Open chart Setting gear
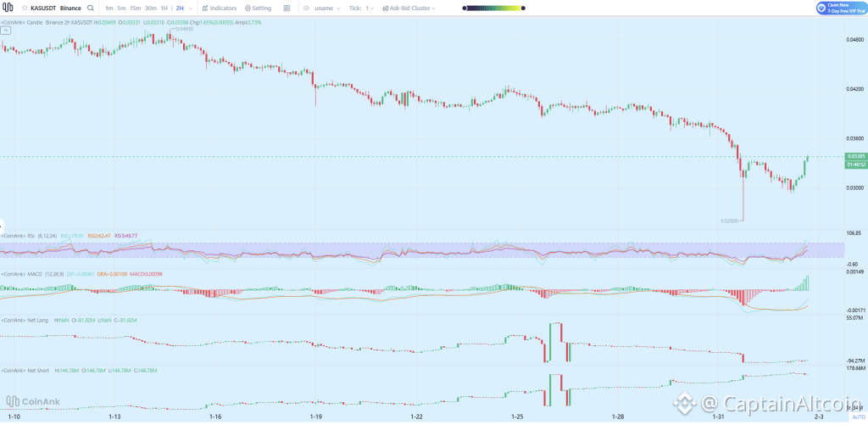This screenshot has width=868, height=425. [258, 8]
